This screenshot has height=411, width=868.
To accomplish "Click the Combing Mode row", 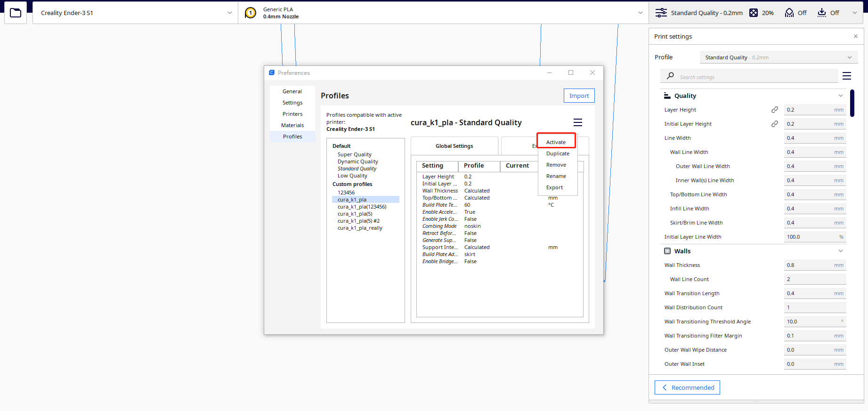I will 500,226.
